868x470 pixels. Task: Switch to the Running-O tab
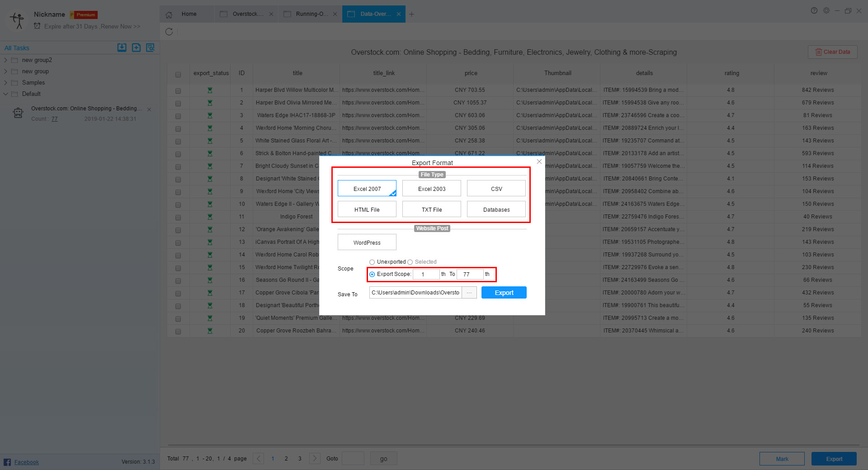310,14
